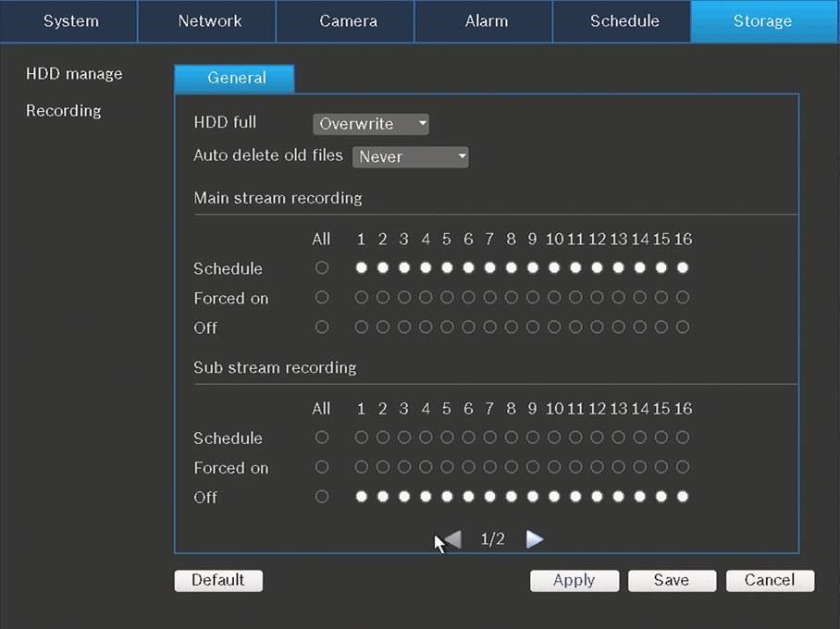
Task: Select Main stream Off All radio
Action: tap(322, 327)
